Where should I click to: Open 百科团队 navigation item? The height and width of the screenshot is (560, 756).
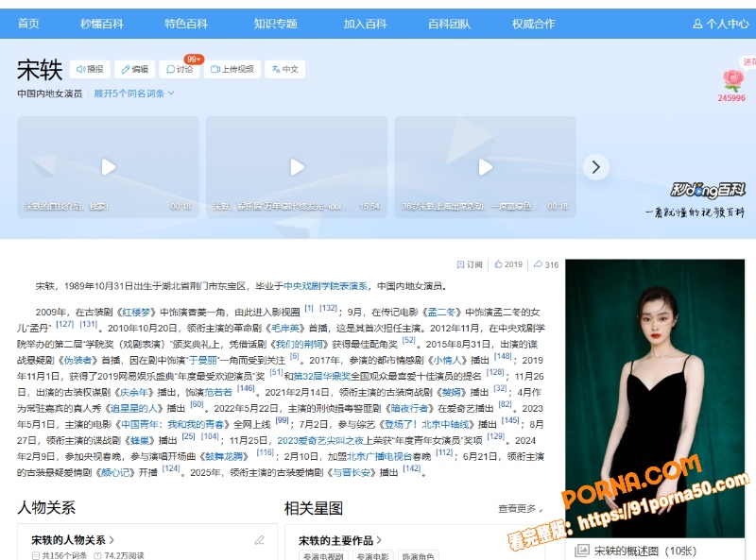point(450,24)
